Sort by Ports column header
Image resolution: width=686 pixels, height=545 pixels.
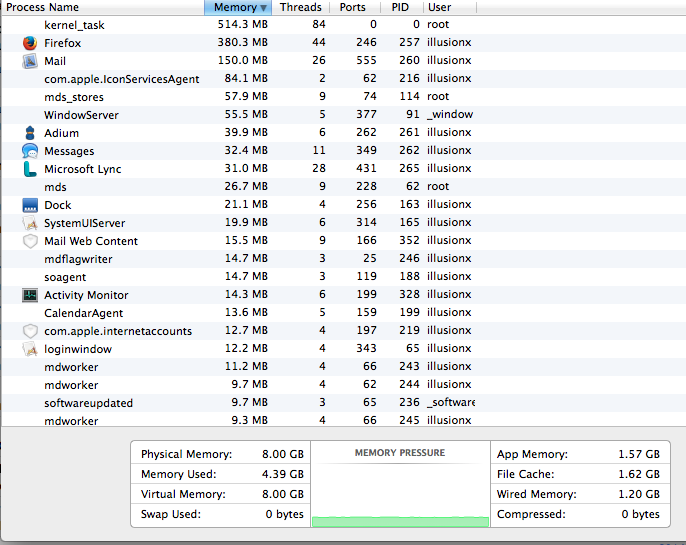353,7
